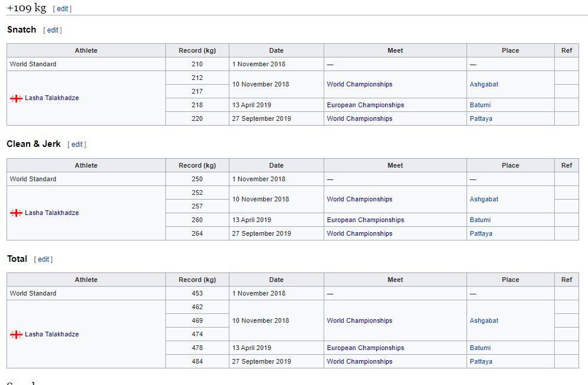This screenshot has width=588, height=385.
Task: Click 13 April 2019 date in Clean & Jerk table
Action: point(252,220)
